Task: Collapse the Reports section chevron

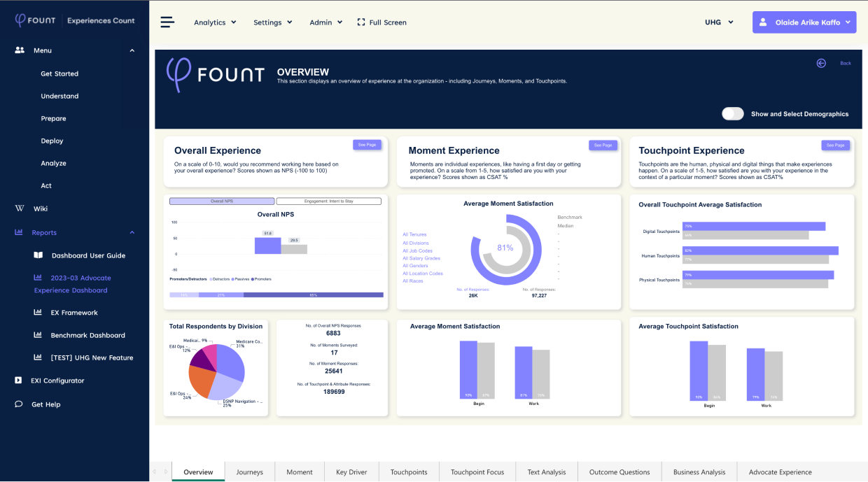Action: [x=132, y=232]
